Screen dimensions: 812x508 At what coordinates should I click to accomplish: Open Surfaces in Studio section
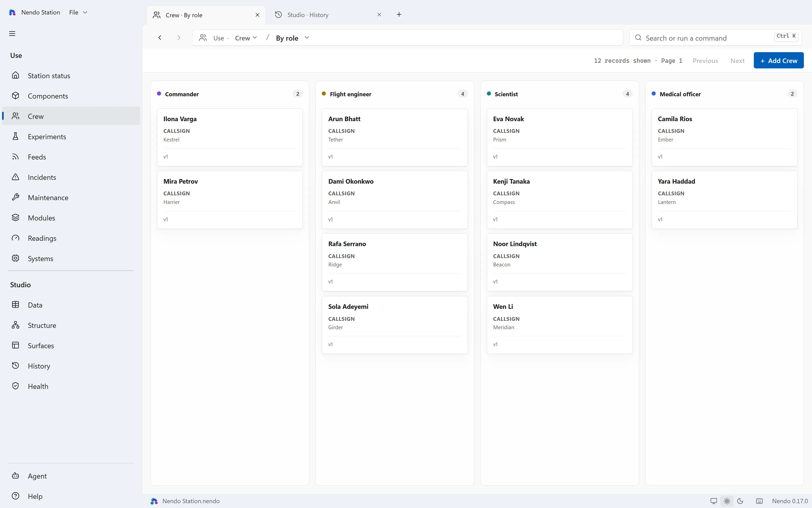[71, 345]
